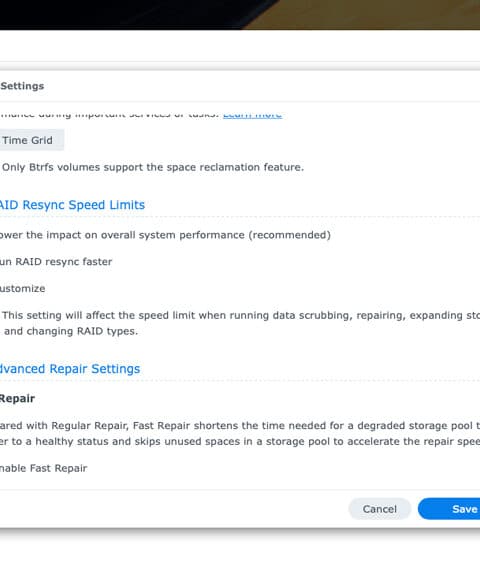
Task: Toggle the Enable Fast Repair option
Action: pyautogui.click(x=43, y=468)
